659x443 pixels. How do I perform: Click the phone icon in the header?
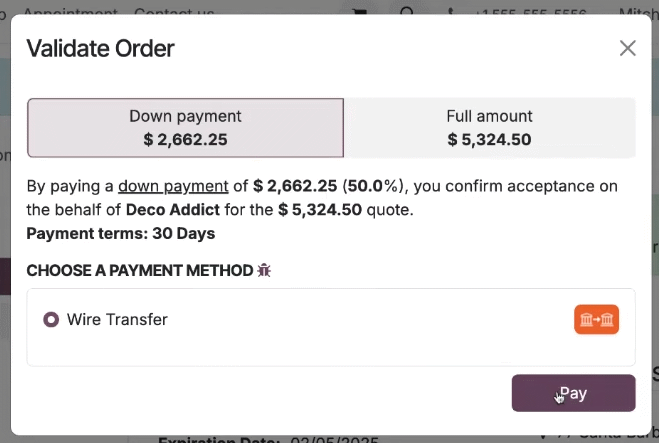(451, 11)
